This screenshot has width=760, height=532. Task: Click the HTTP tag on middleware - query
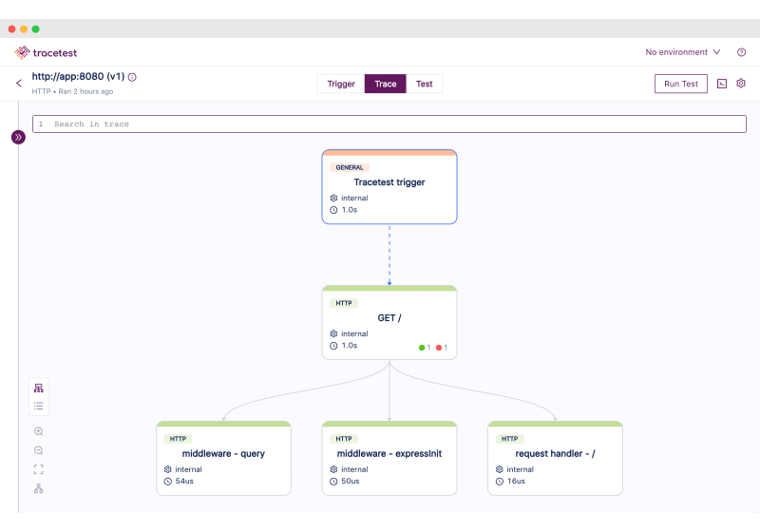point(178,439)
